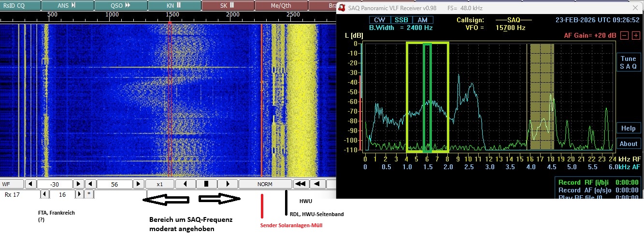
Task: Click the QSO macro button
Action: (120, 5)
